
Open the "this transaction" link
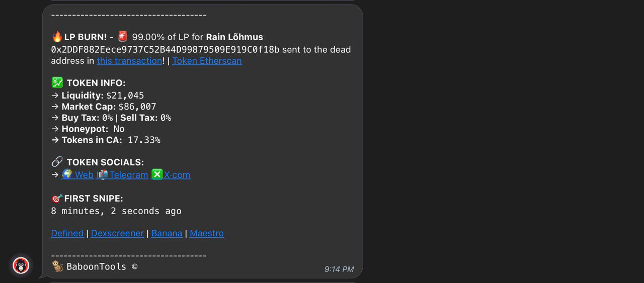pyautogui.click(x=129, y=61)
